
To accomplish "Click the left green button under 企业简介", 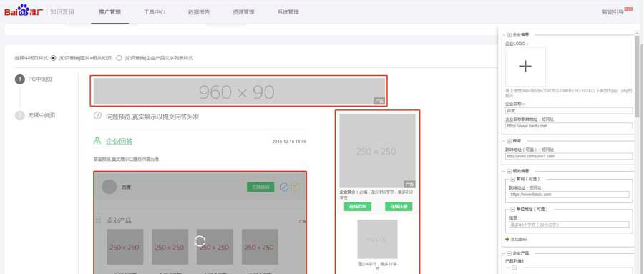I will pos(357,207).
